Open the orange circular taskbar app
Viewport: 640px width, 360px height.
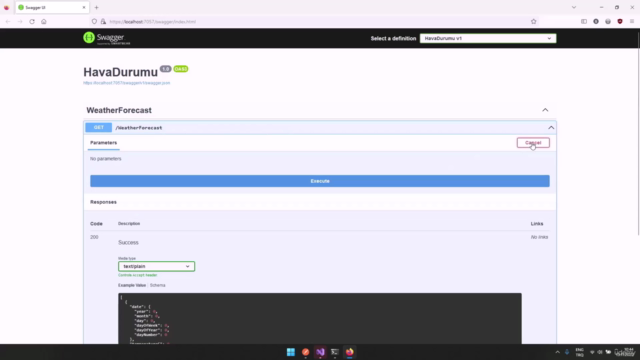pos(305,352)
